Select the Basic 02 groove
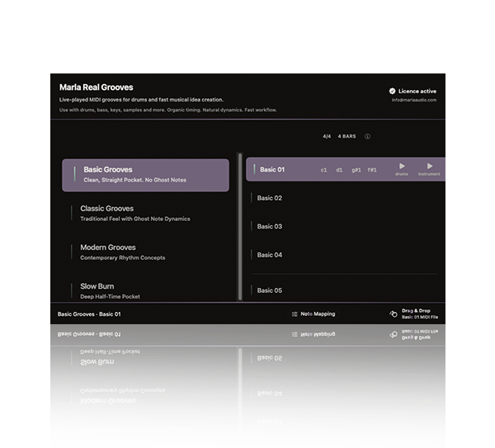495x448 pixels. 346,198
